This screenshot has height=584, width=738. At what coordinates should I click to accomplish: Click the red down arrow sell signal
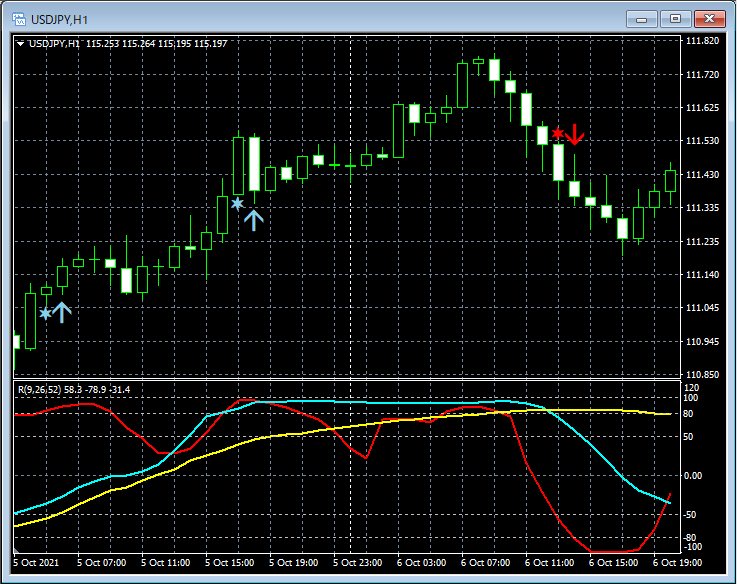point(574,134)
